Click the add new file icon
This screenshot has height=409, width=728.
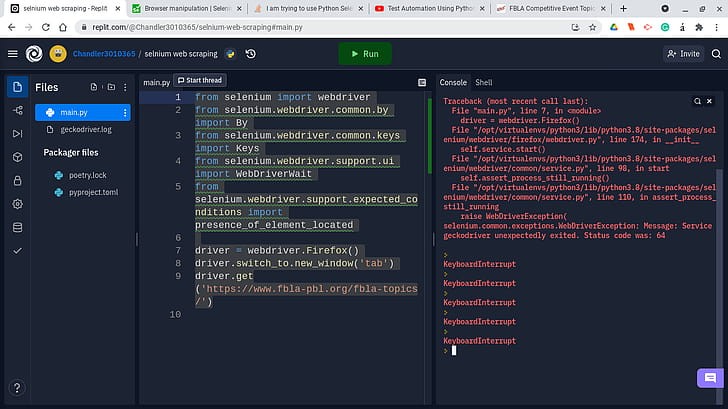[x=95, y=87]
